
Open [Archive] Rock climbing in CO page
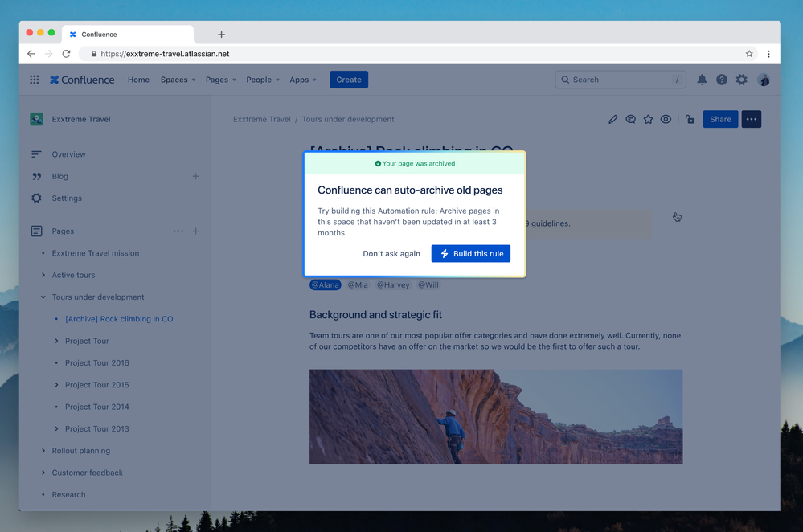119,319
